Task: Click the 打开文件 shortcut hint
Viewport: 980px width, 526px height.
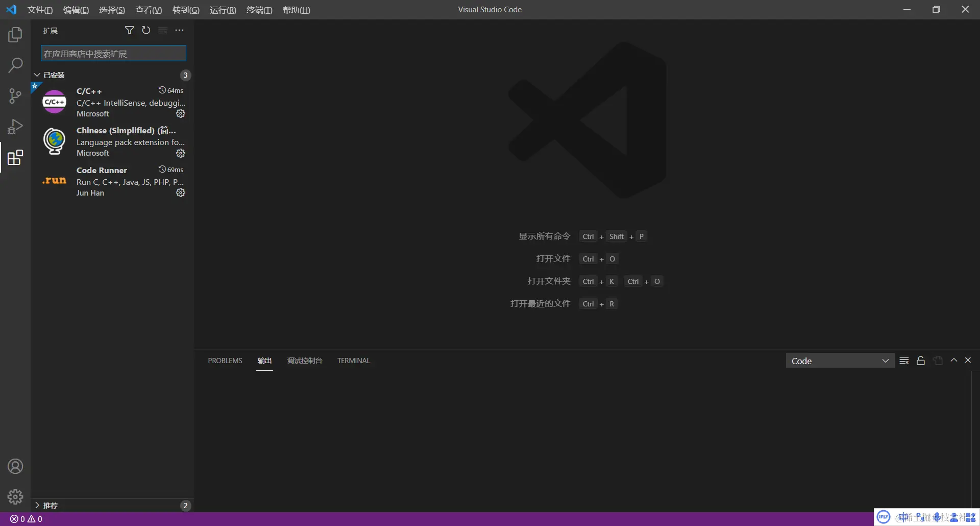Action: pos(553,259)
